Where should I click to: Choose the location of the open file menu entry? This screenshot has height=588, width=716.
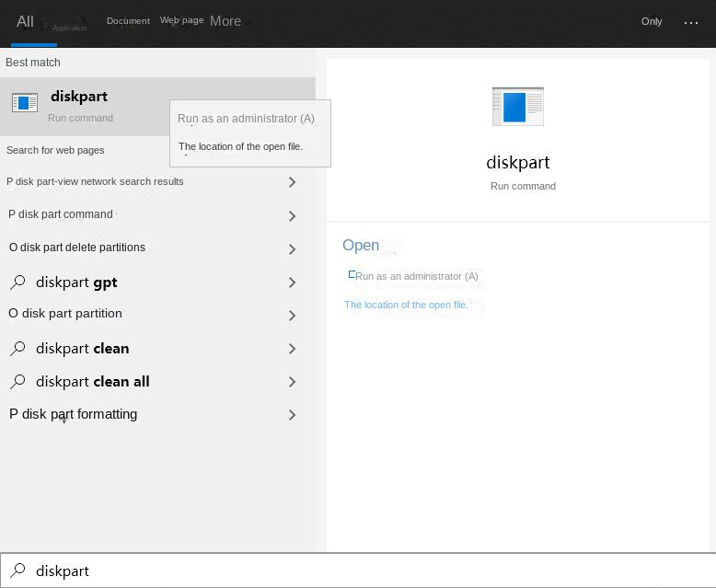pyautogui.click(x=239, y=146)
